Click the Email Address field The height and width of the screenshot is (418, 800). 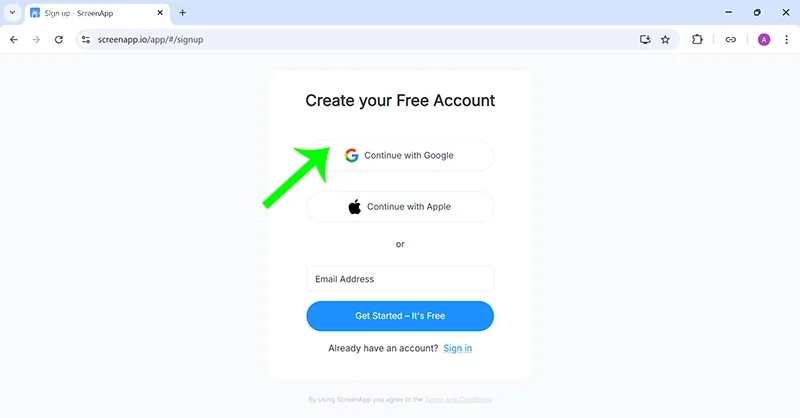click(400, 279)
